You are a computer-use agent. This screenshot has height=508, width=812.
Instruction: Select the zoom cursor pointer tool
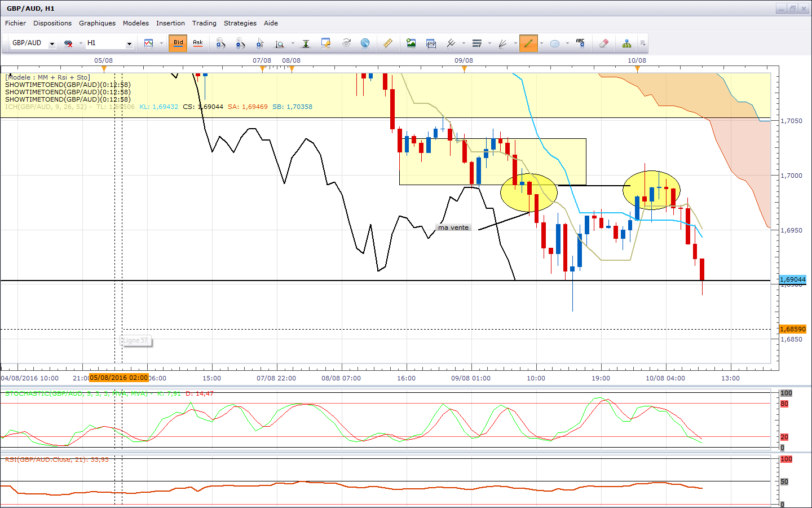pyautogui.click(x=260, y=43)
